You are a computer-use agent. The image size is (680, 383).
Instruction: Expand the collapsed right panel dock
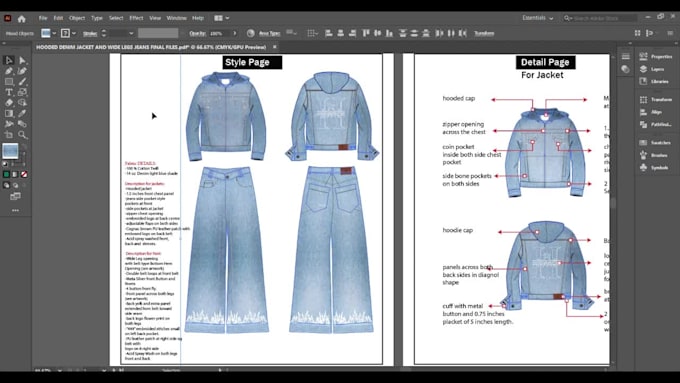[676, 43]
